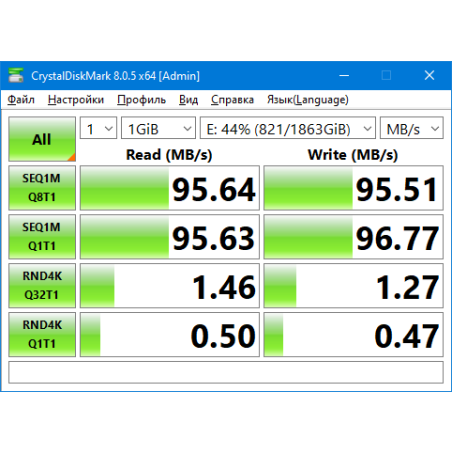Run the SEQ1M Q1T1 test

pyautogui.click(x=42, y=237)
